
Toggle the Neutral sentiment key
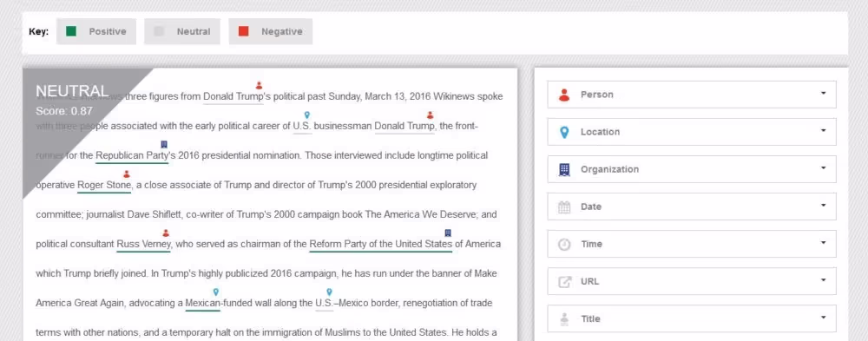[x=182, y=31]
